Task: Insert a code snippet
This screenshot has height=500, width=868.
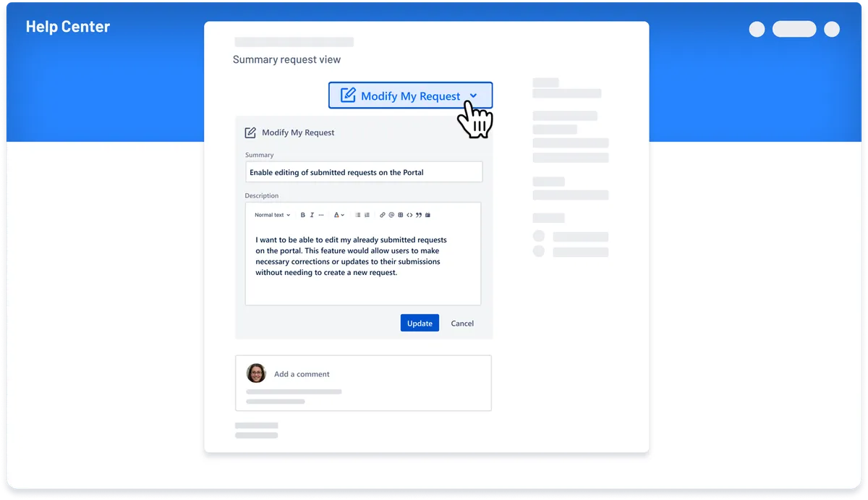Action: point(409,215)
